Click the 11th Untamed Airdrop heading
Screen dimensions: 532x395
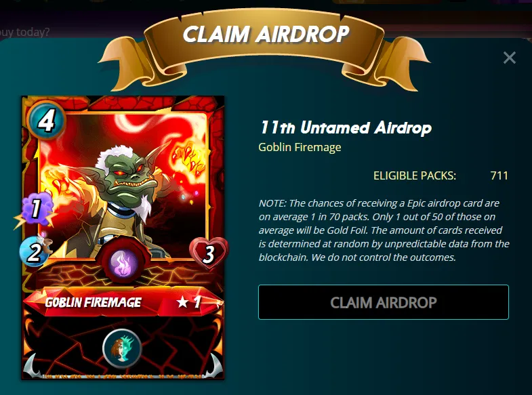tap(346, 127)
